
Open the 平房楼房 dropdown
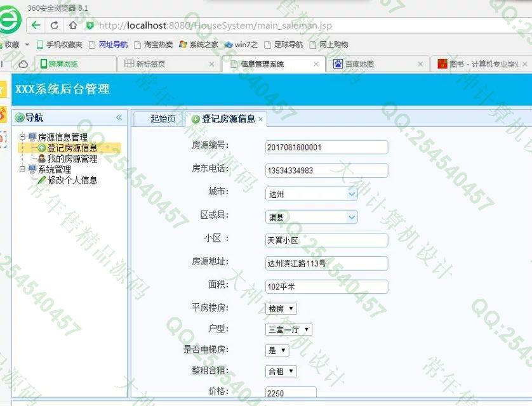pyautogui.click(x=281, y=308)
